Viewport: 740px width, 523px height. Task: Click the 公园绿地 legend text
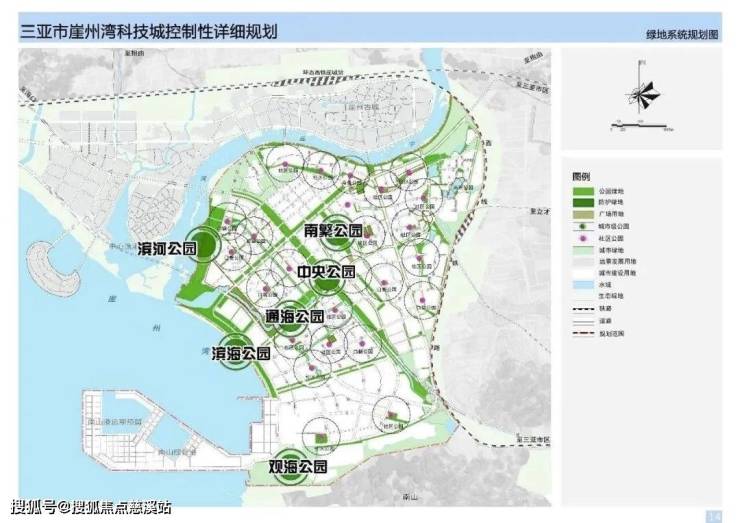coord(611,191)
